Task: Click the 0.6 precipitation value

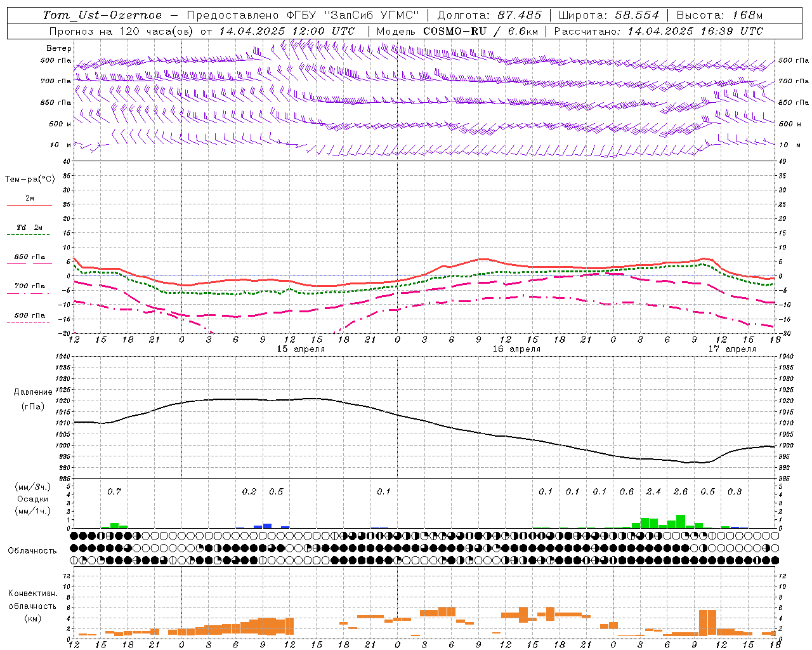Action: click(627, 491)
